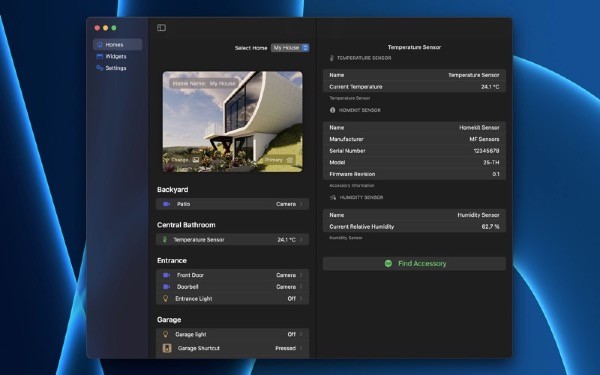
Task: Select the Firmware Revision 0.1 row
Action: click(414, 174)
